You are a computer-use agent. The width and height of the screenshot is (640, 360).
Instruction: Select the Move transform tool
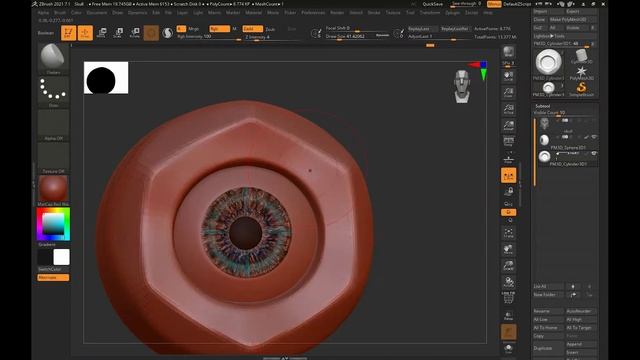click(102, 33)
